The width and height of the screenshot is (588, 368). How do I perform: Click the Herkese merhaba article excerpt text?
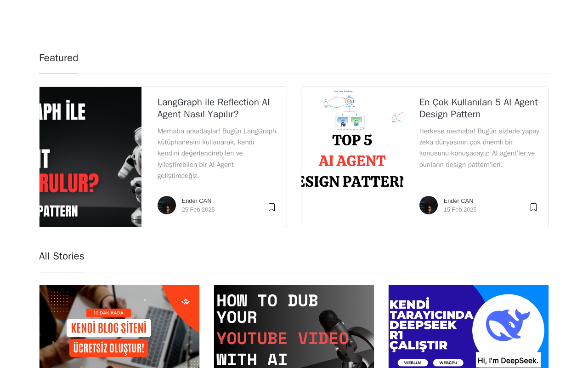(x=479, y=148)
